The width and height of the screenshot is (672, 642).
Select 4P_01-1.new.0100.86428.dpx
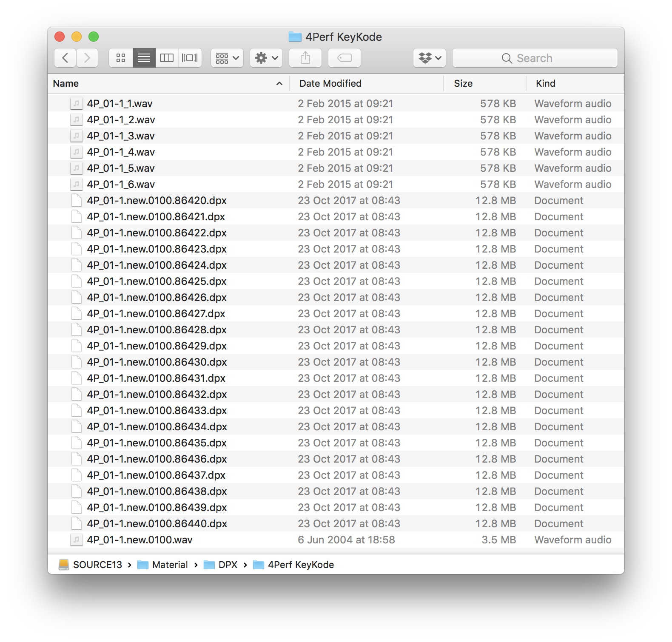(x=336, y=330)
